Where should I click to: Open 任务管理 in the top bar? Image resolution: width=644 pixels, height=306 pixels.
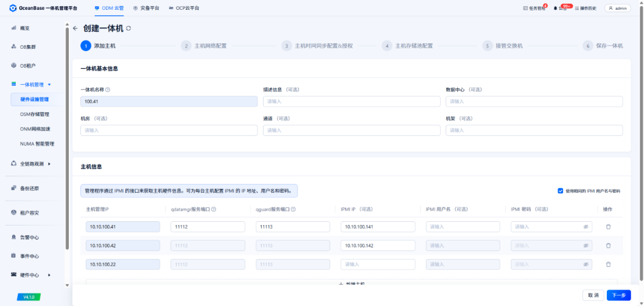coord(534,8)
